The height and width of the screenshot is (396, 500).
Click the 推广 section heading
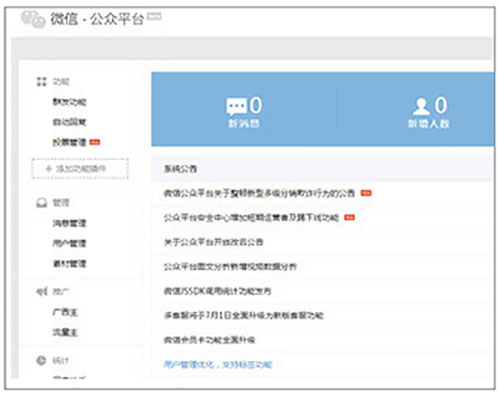click(61, 292)
